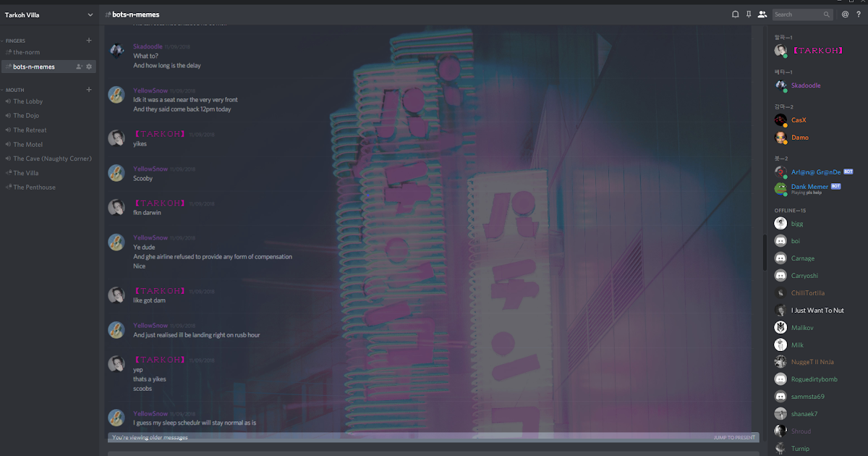Open help question mark icon
The width and height of the screenshot is (868, 456).
(x=858, y=14)
